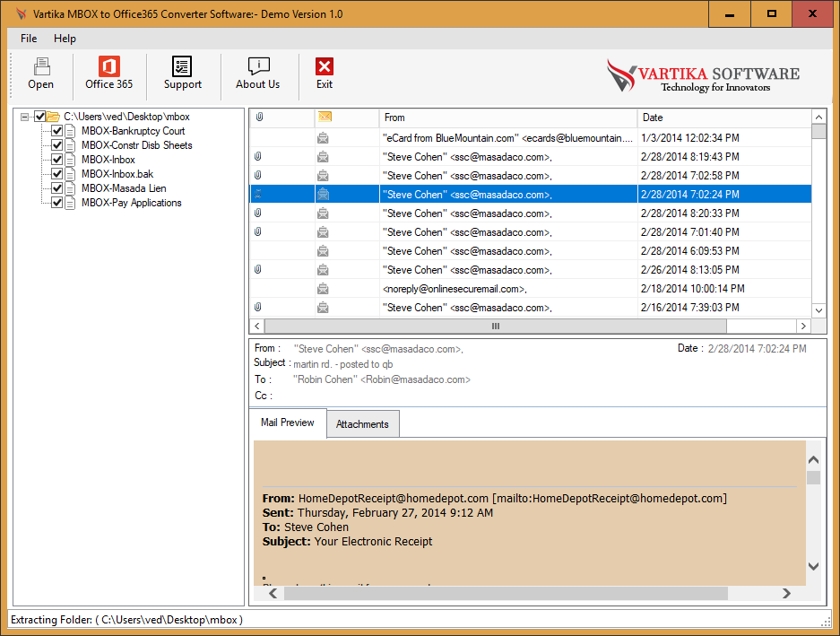Click the email list horizontal scrollbar thumb
This screenshot has width=840, height=636.
[x=496, y=326]
